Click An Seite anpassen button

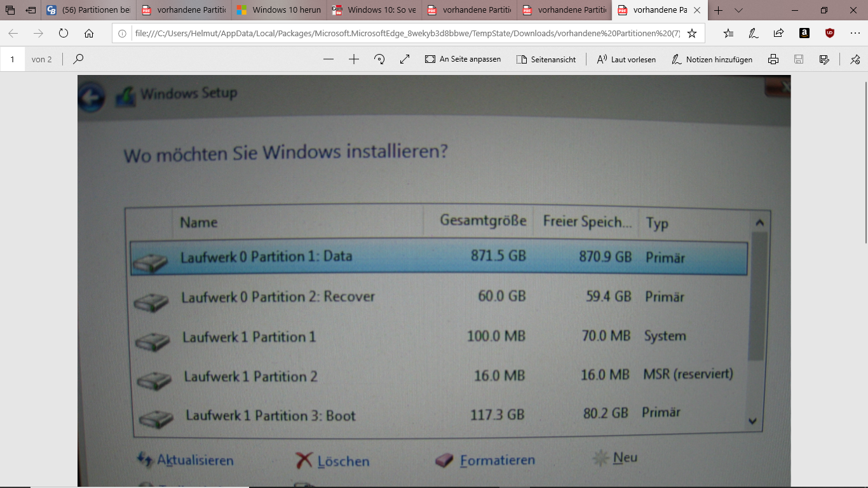click(463, 59)
